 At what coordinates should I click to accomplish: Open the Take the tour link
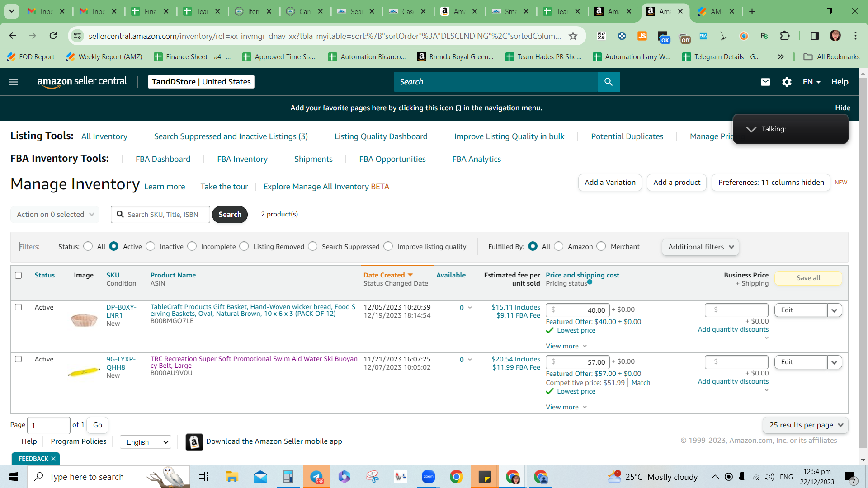[224, 187]
